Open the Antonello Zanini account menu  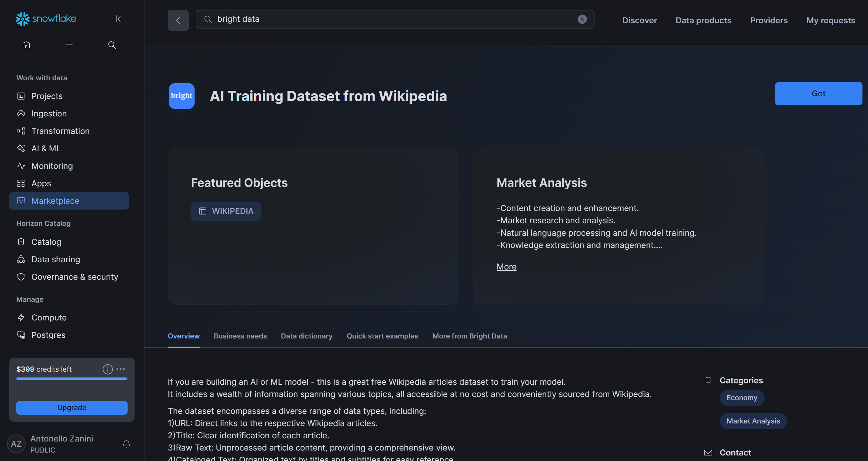(62, 444)
